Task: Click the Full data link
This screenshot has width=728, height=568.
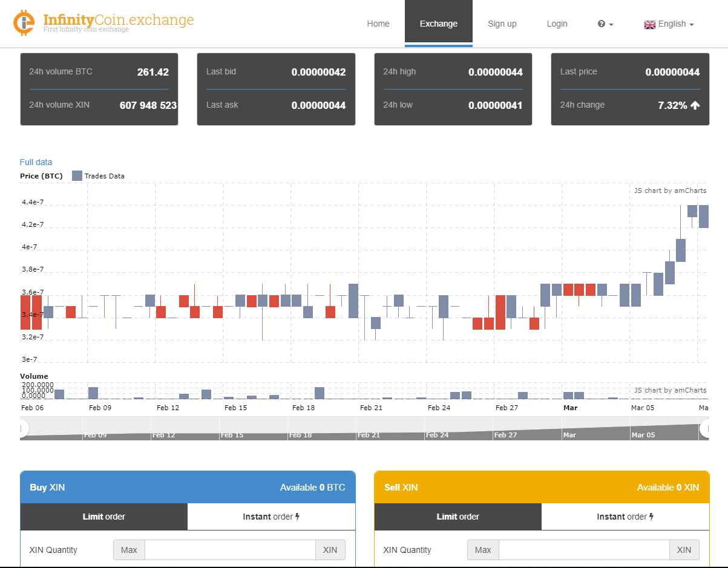Action: coord(36,162)
